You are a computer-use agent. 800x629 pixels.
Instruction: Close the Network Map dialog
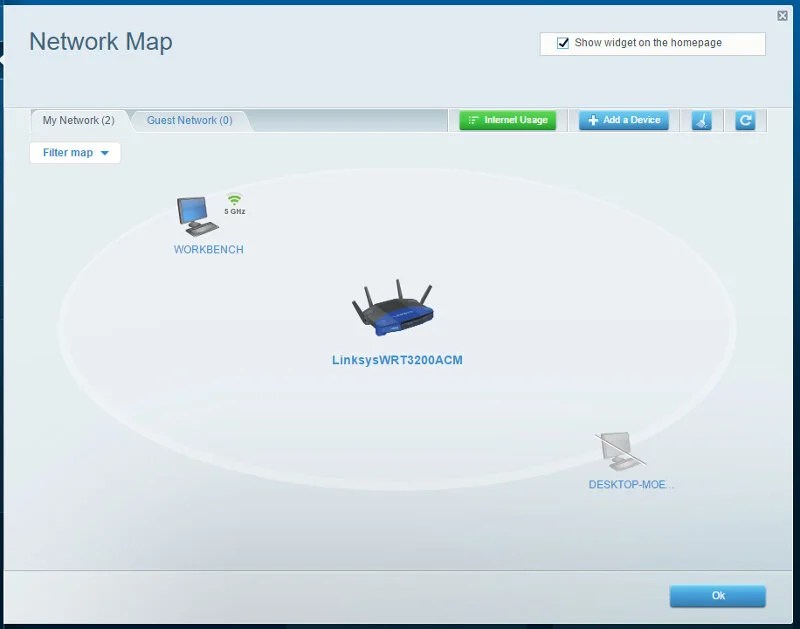click(782, 16)
